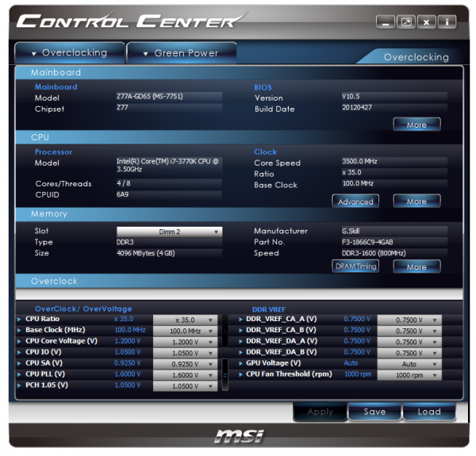Select the memory Size 4096 MBytes value

(x=169, y=253)
